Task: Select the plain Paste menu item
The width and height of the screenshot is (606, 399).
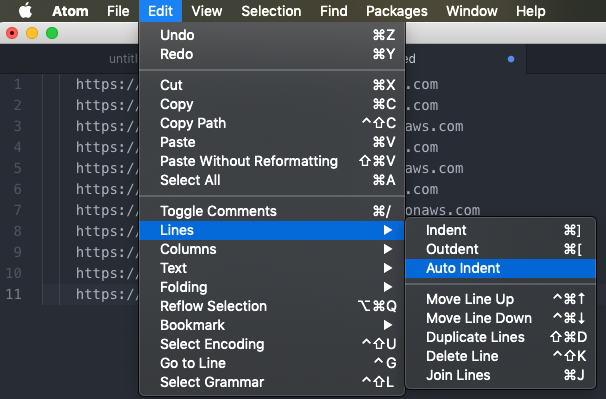Action: tap(272, 142)
